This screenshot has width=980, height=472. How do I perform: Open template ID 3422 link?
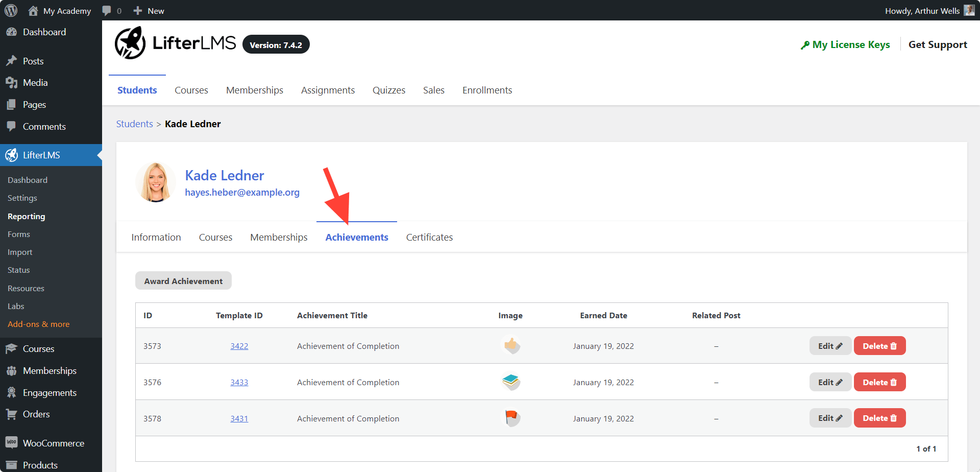pyautogui.click(x=239, y=346)
